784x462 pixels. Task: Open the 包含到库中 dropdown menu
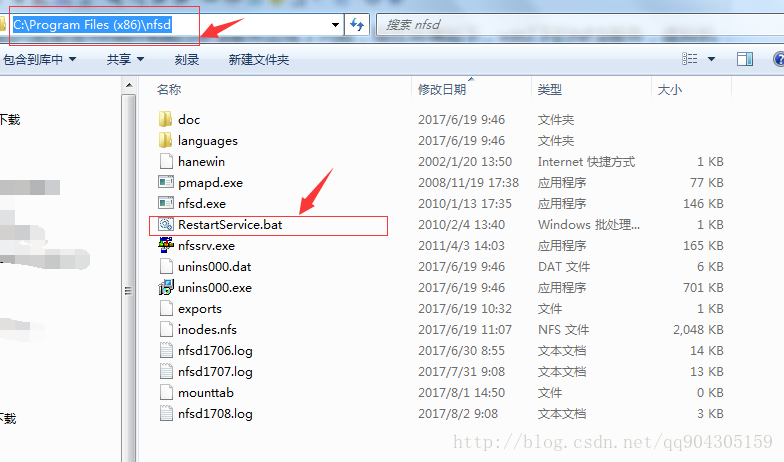point(40,60)
